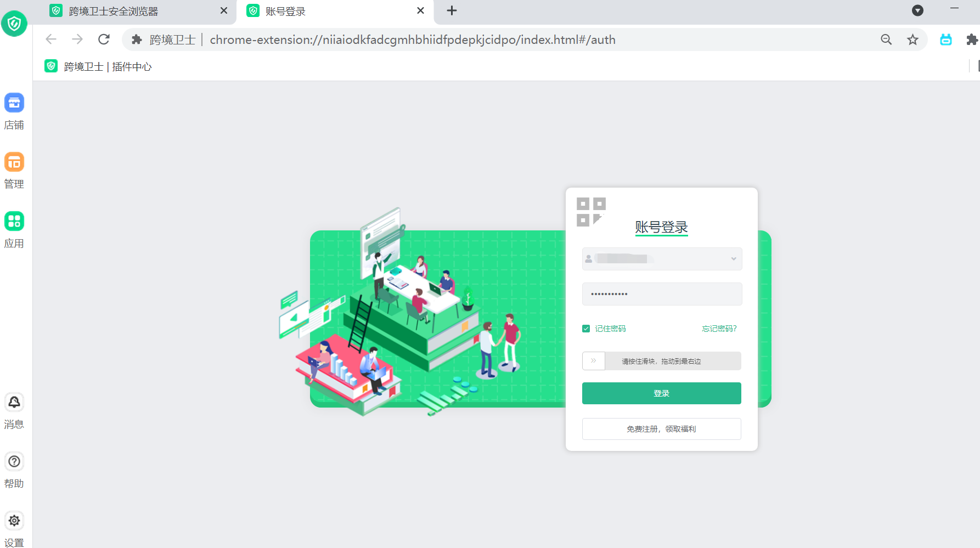The height and width of the screenshot is (548, 980).
Task: Click the account username field
Action: (x=662, y=259)
